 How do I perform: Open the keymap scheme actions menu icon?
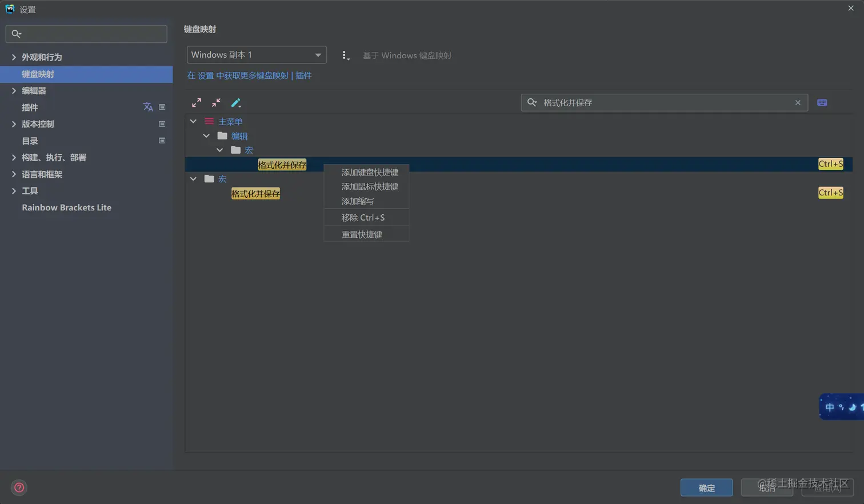pos(345,55)
